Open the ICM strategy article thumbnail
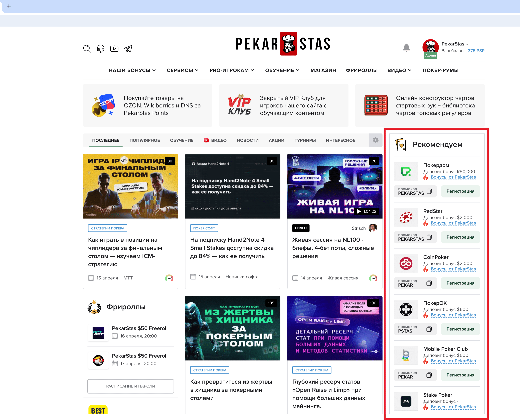This screenshot has height=420, width=520. [x=130, y=186]
